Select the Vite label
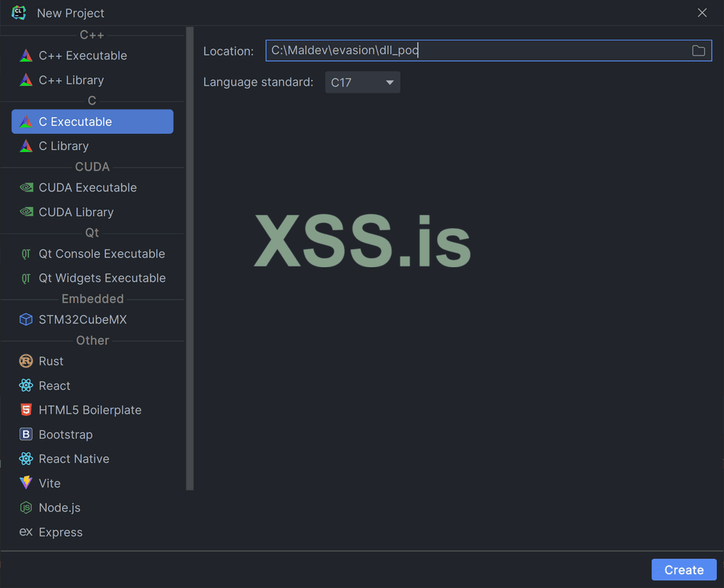 (x=50, y=484)
